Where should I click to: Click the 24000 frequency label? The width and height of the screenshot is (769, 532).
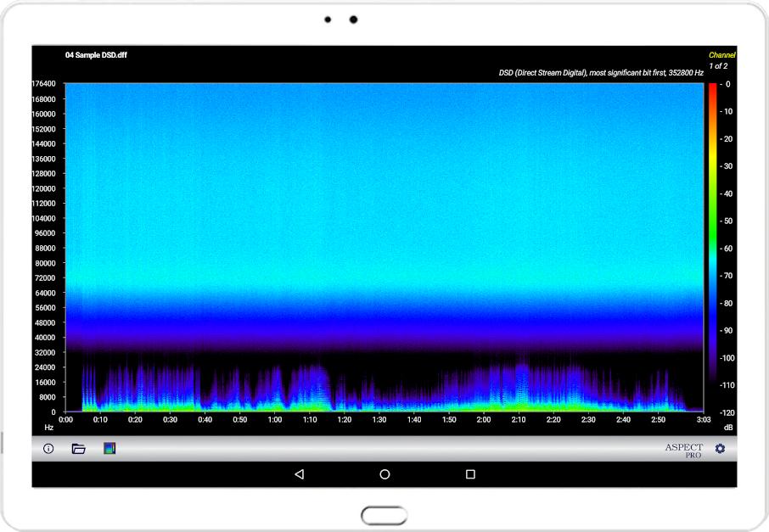pyautogui.click(x=45, y=367)
